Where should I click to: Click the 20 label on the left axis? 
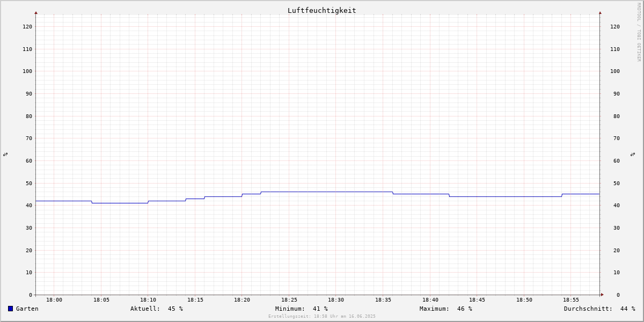(x=29, y=250)
